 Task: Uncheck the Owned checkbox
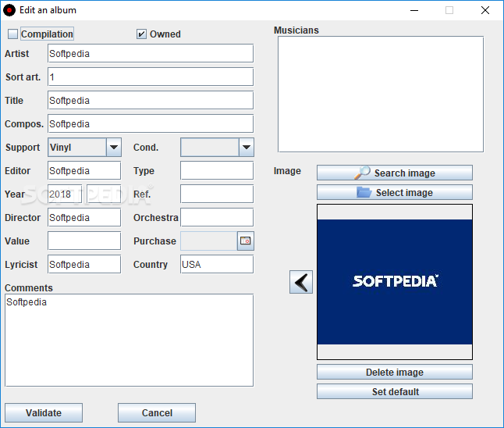click(141, 34)
